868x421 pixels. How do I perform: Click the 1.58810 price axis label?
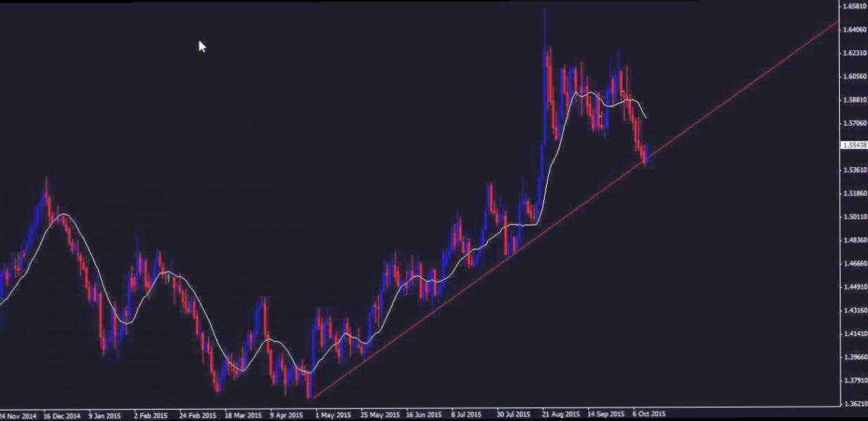click(856, 100)
